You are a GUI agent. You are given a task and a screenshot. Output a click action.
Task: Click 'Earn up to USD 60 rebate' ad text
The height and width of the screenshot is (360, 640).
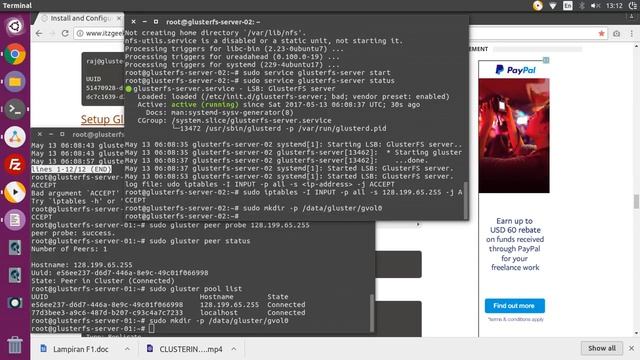(515, 225)
